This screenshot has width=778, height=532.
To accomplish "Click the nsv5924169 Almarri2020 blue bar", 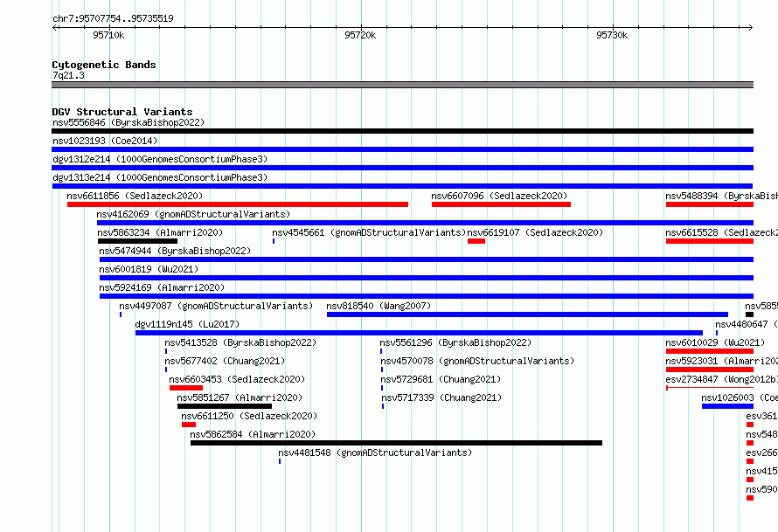I will (427, 296).
